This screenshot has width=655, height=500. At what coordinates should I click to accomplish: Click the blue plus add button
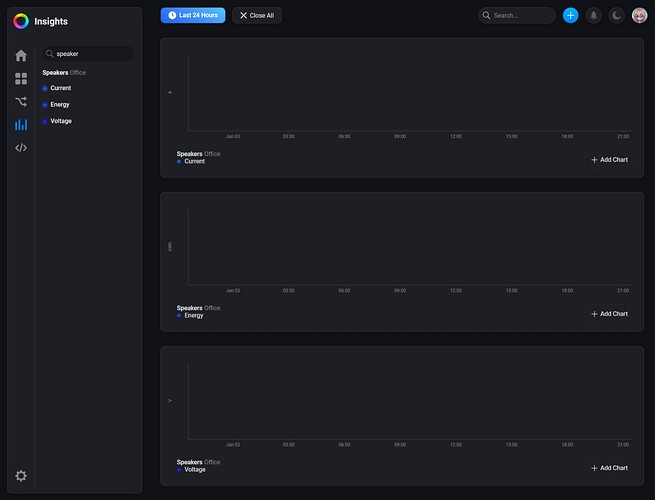[x=571, y=15]
